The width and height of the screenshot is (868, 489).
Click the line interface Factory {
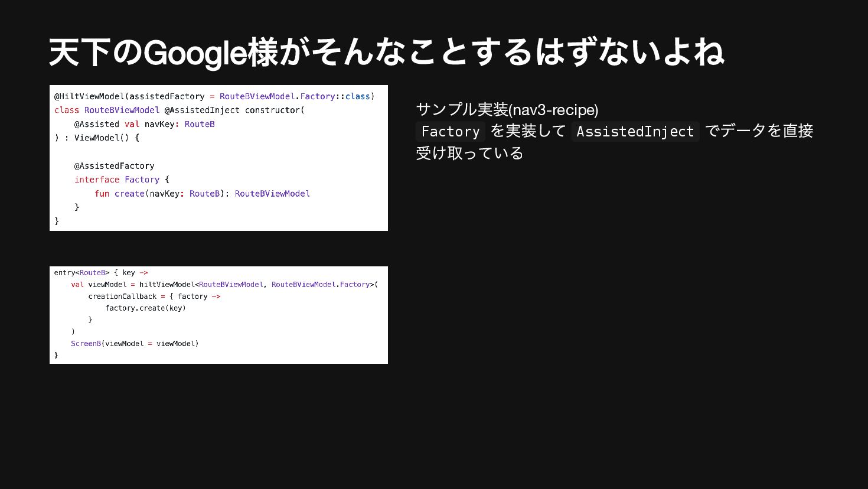click(122, 180)
